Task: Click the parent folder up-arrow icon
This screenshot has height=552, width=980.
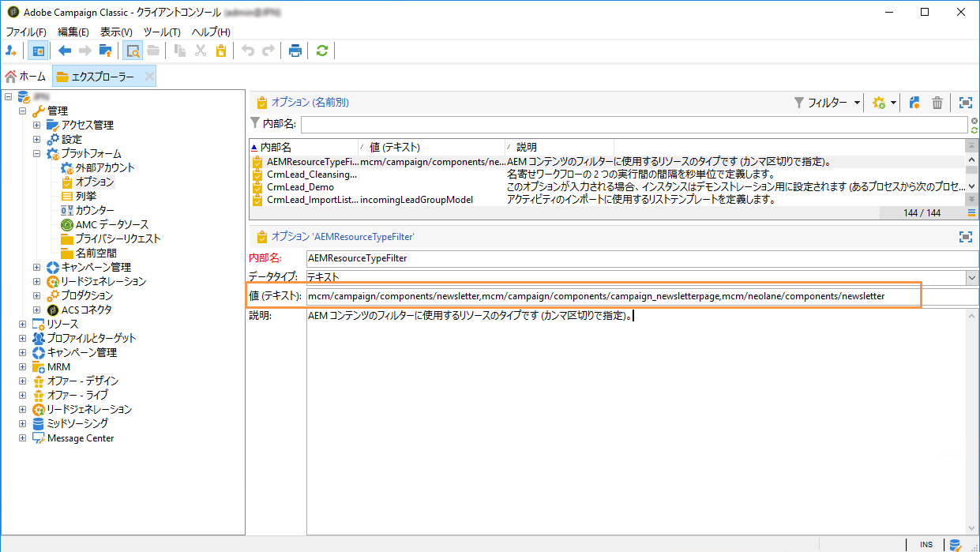Action: 105,51
